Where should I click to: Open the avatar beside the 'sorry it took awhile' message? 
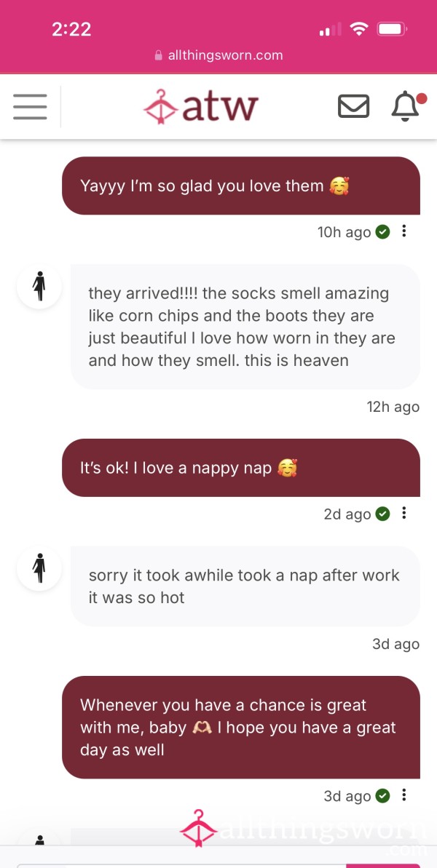tap(39, 569)
